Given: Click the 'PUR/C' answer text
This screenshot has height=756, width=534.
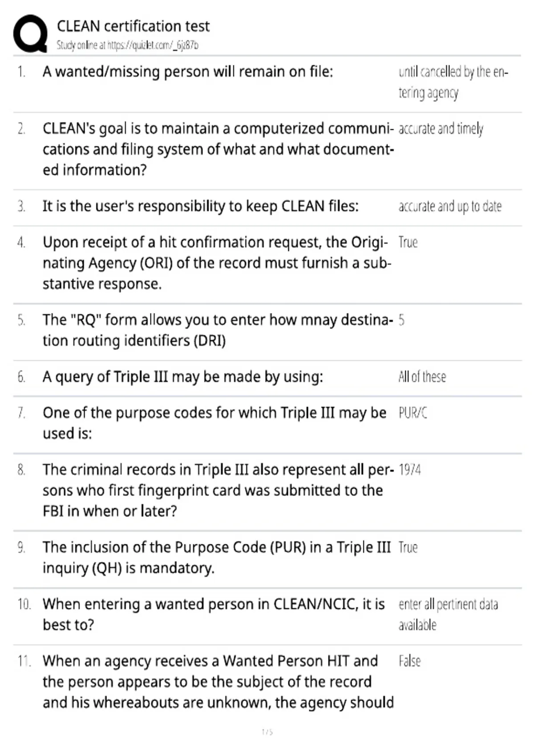Looking at the screenshot, I should tap(413, 413).
